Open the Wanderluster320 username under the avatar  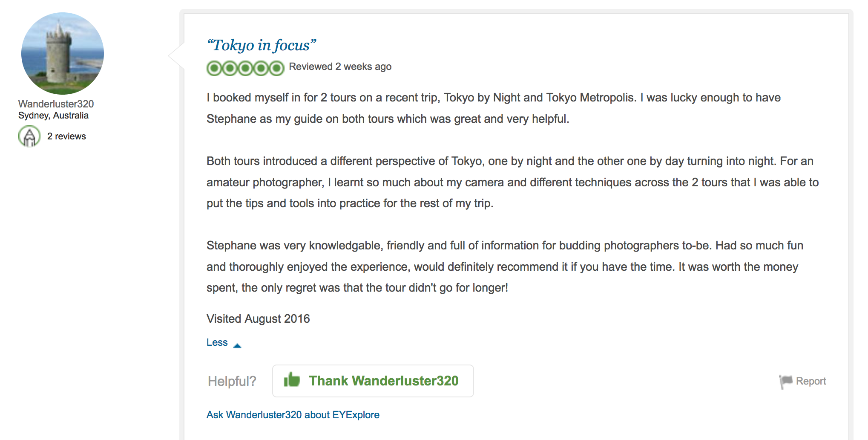(56, 104)
